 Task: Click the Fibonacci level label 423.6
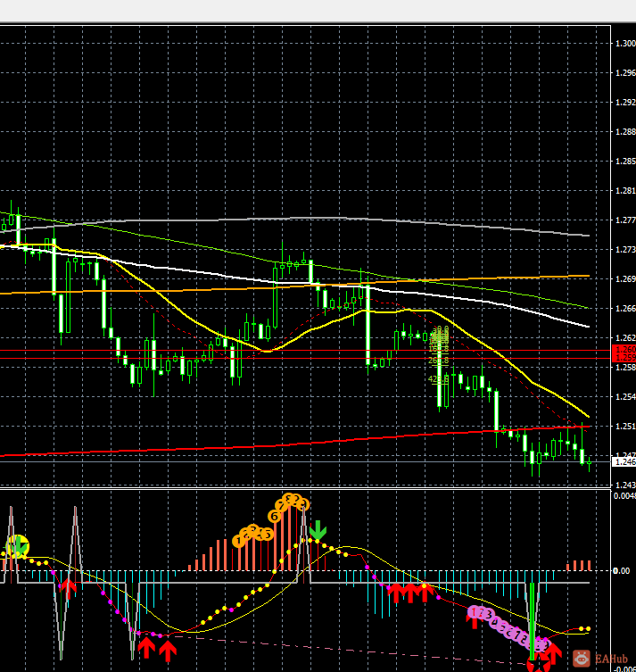click(x=439, y=379)
